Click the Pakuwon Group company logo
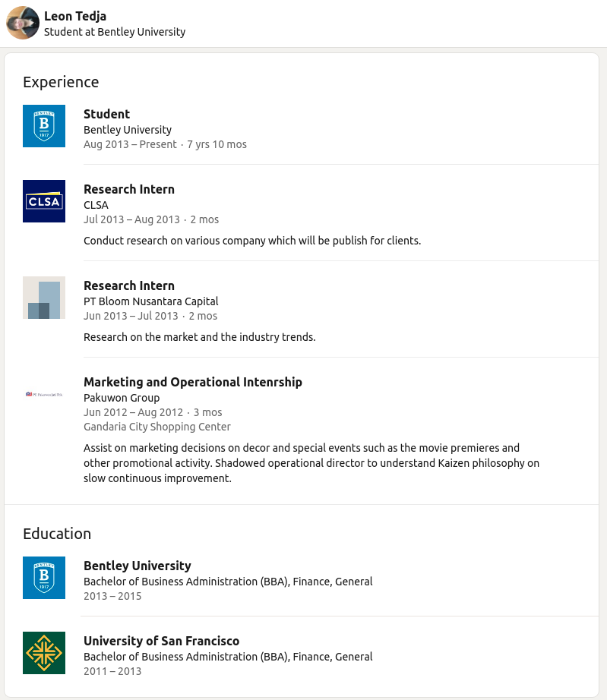This screenshot has height=700, width=607. [44, 394]
